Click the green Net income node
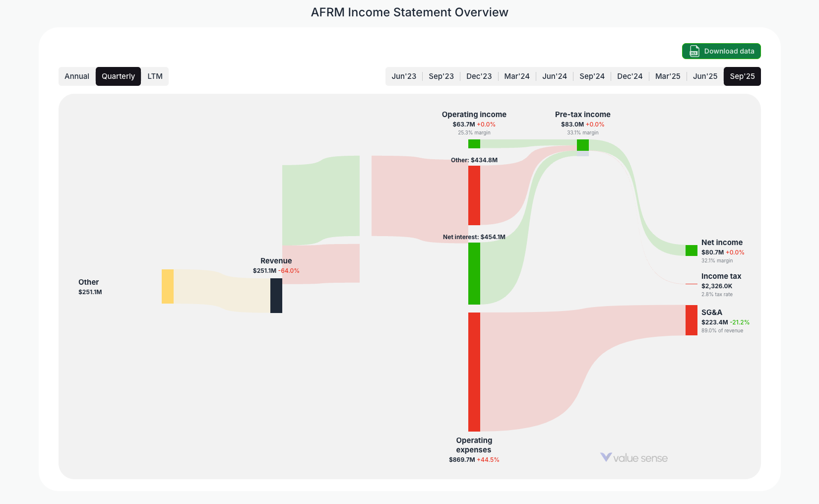The height and width of the screenshot is (504, 819). click(x=691, y=250)
